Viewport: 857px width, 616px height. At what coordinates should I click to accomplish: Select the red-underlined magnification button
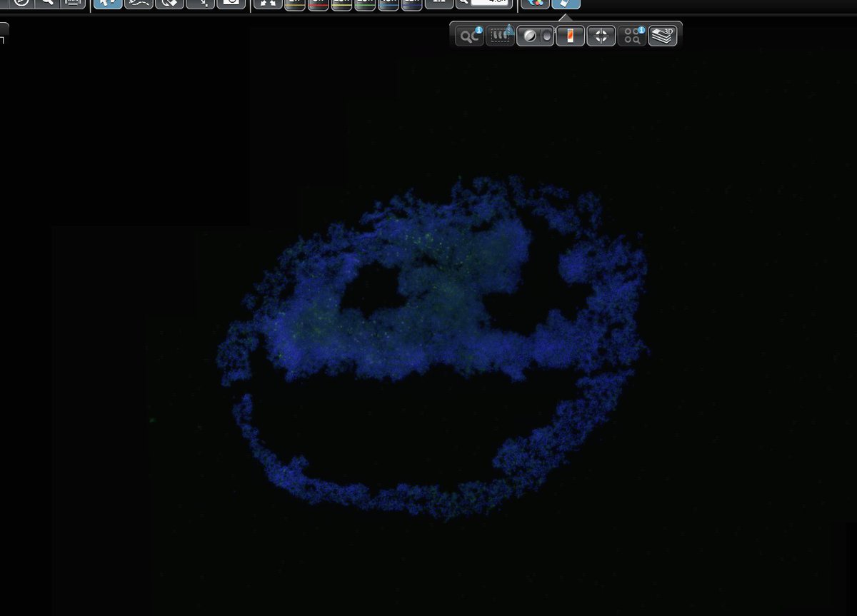tap(318, 4)
